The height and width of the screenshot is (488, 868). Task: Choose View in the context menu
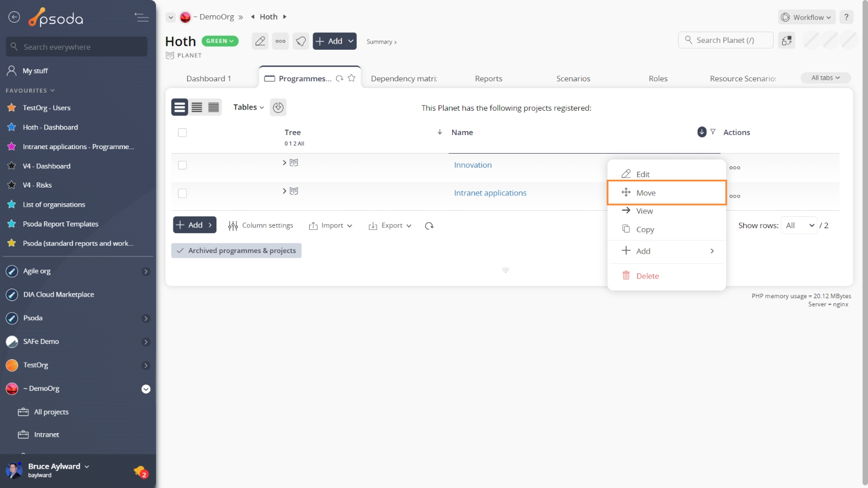667,211
